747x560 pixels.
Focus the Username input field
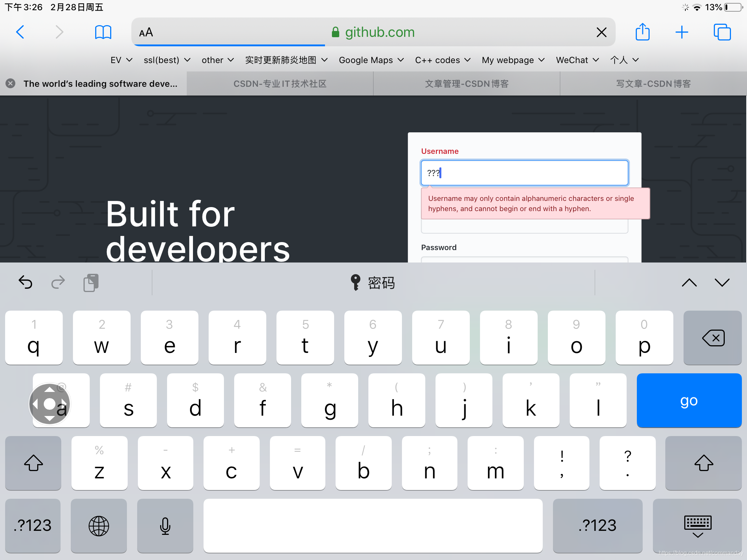(525, 173)
